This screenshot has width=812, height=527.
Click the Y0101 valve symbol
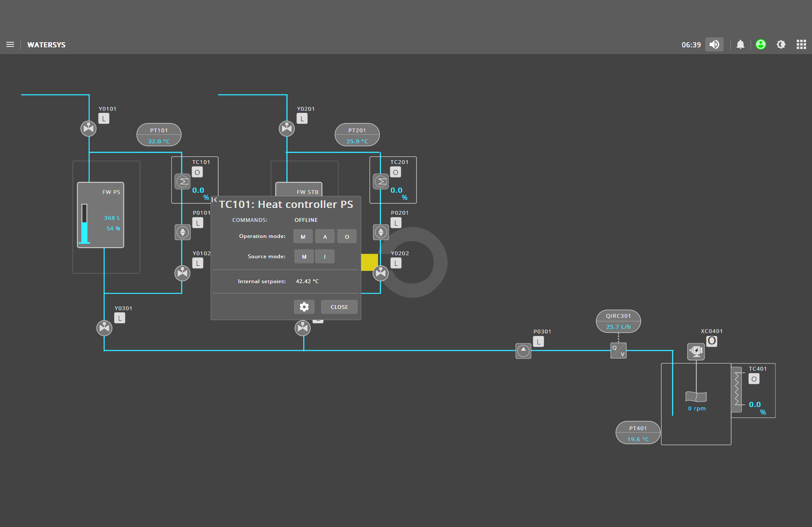pos(88,128)
